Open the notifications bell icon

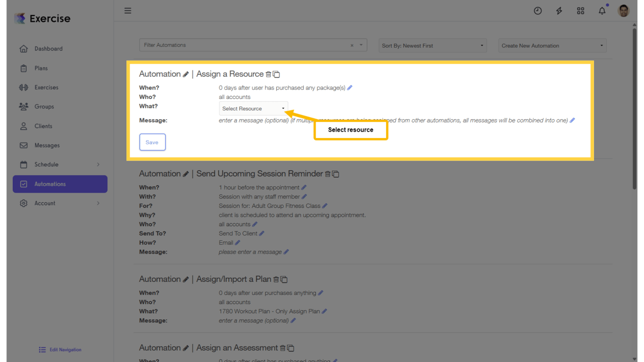pos(602,10)
